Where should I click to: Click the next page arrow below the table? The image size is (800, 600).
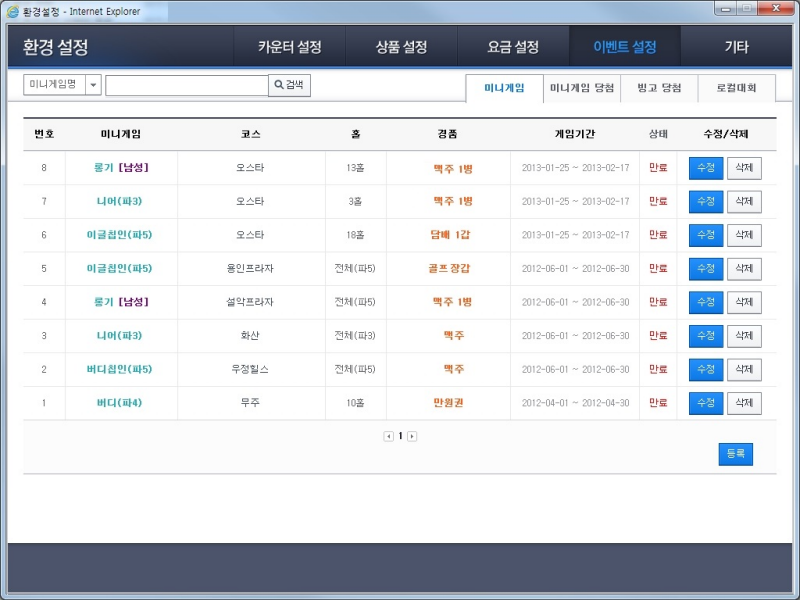[410, 436]
